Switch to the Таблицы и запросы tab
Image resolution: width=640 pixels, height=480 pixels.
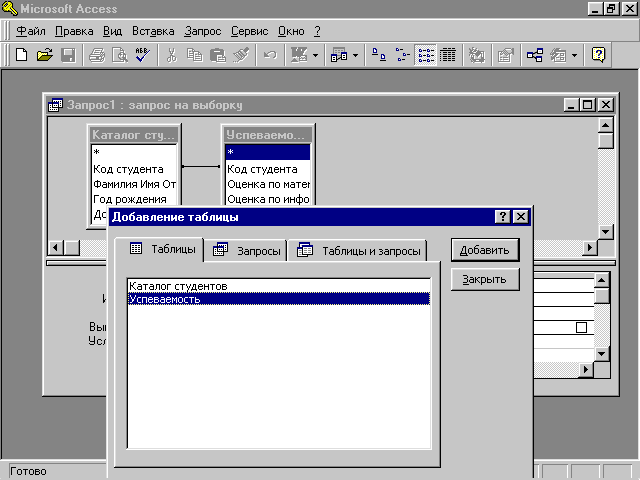click(x=358, y=251)
